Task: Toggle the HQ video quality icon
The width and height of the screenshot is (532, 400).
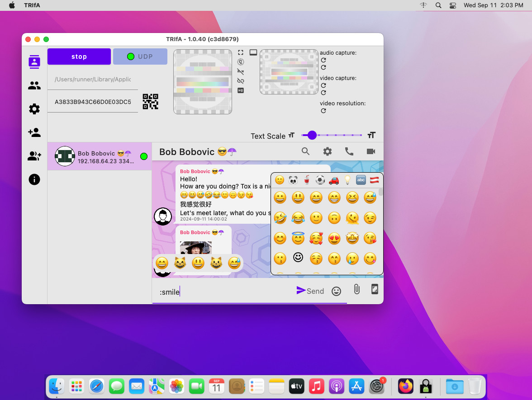Action: pyautogui.click(x=241, y=90)
